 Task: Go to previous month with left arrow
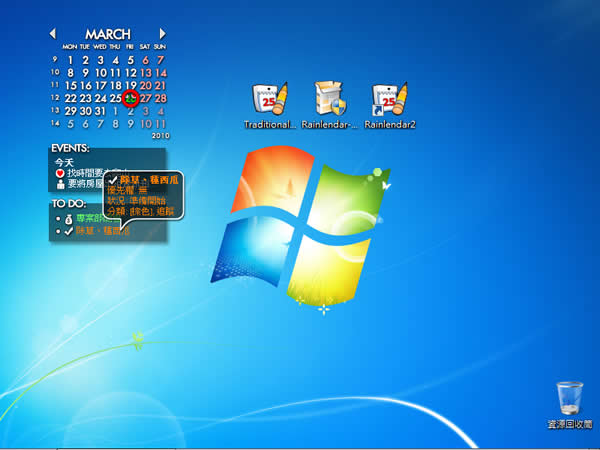tap(53, 34)
